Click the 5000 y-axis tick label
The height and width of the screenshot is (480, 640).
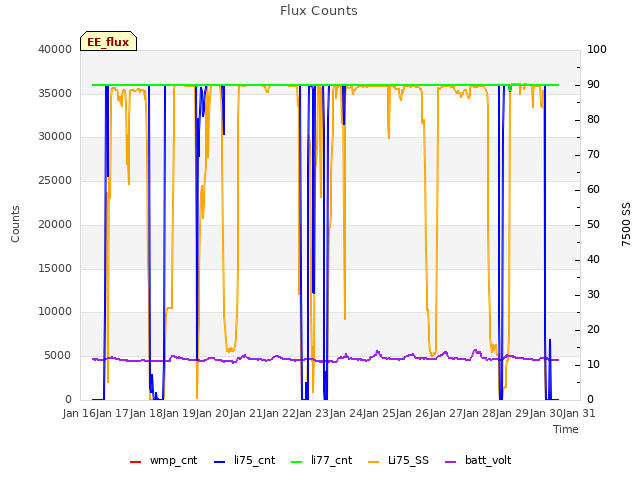click(x=58, y=356)
